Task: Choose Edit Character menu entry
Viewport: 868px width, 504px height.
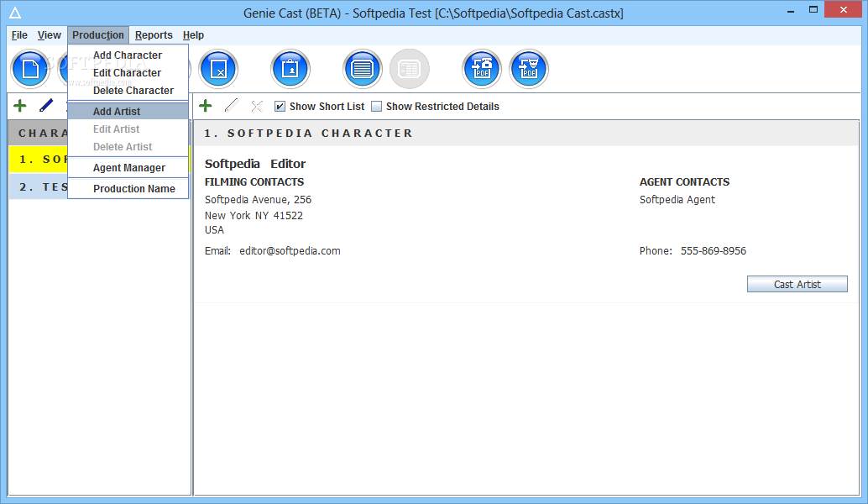Action: click(128, 73)
